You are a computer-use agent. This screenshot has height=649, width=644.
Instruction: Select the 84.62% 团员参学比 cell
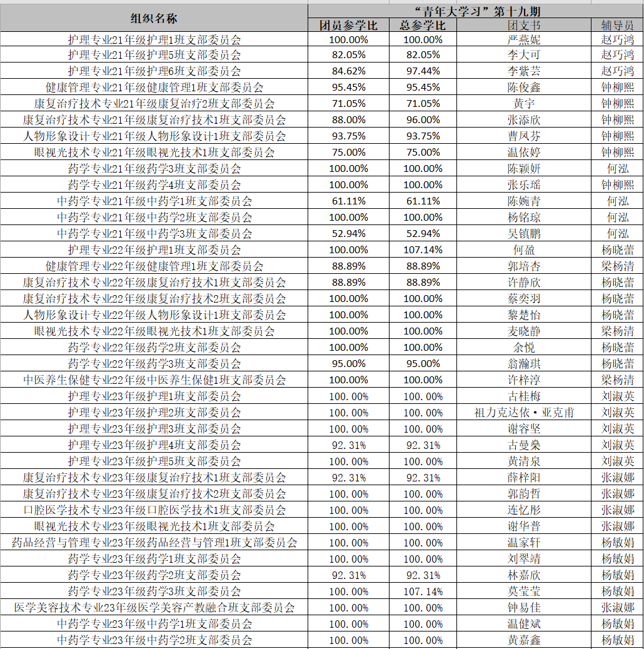click(x=348, y=71)
